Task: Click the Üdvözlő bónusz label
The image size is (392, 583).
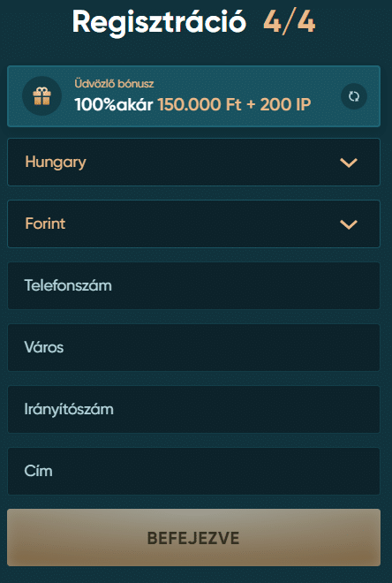Action: [x=114, y=84]
